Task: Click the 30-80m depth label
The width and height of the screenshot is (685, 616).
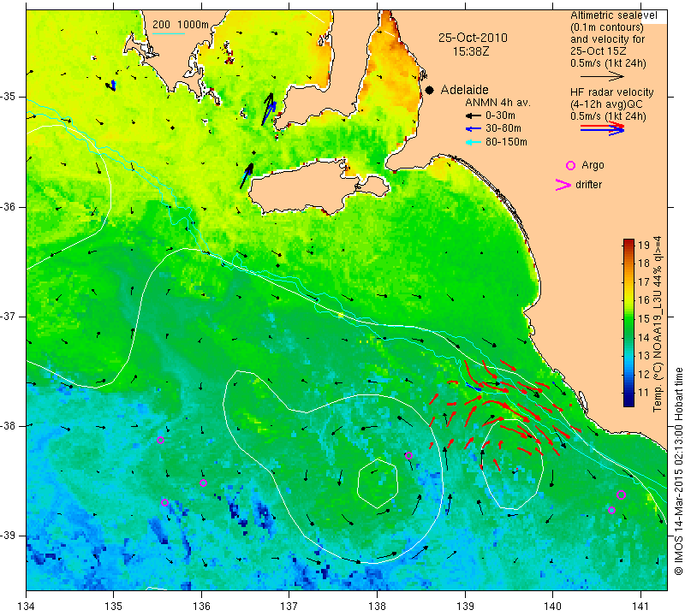Action: [503, 128]
